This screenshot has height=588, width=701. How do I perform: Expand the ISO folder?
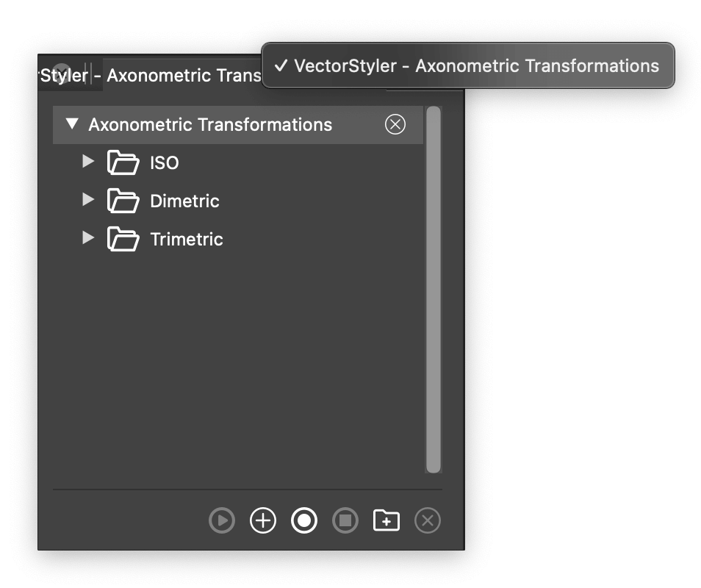pos(88,162)
